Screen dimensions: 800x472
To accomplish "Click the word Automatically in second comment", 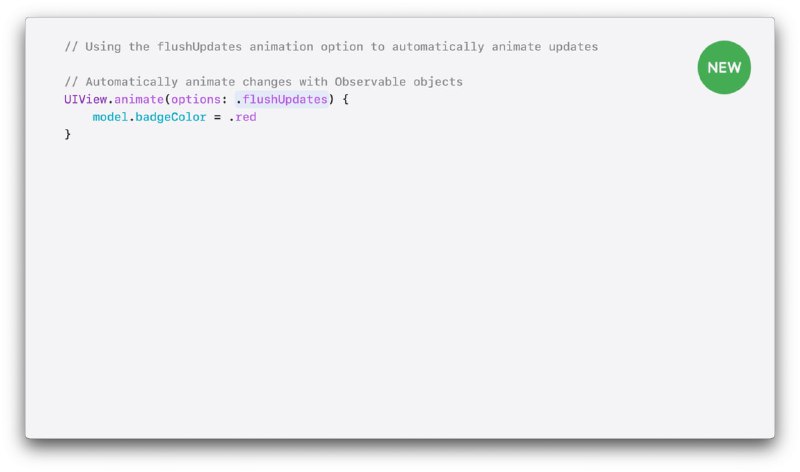I will tap(132, 82).
